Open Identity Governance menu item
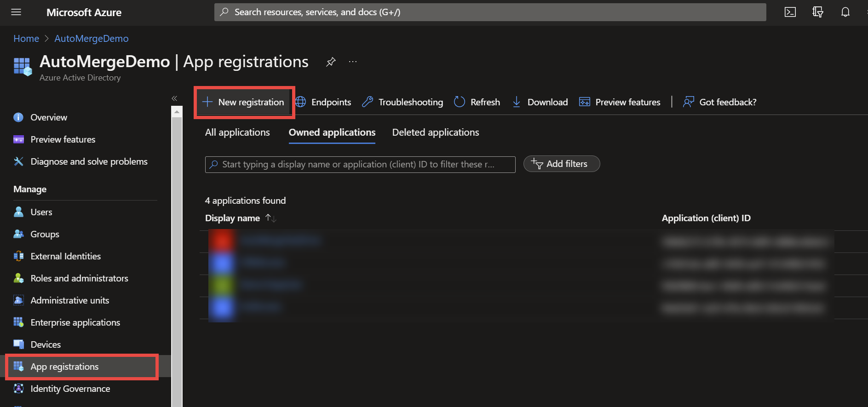The image size is (868, 407). point(70,389)
